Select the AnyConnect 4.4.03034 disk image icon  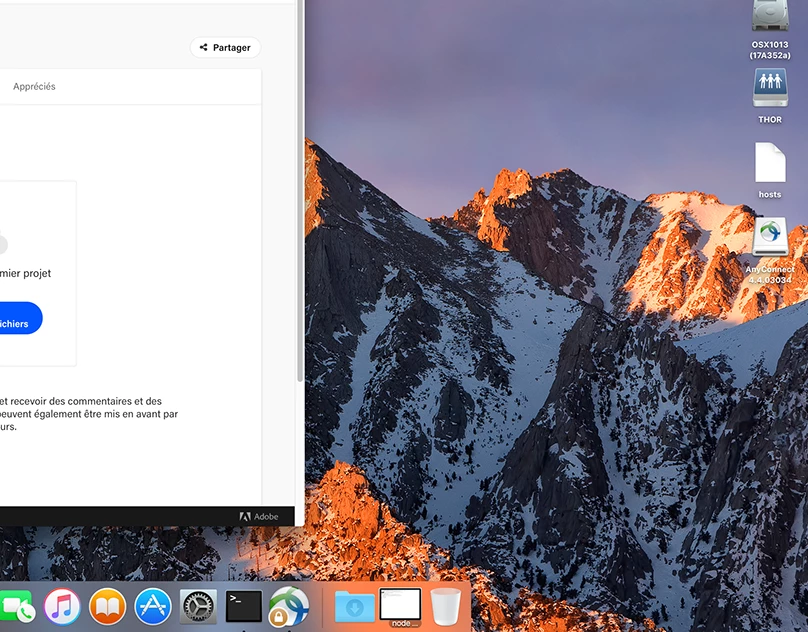[x=770, y=240]
